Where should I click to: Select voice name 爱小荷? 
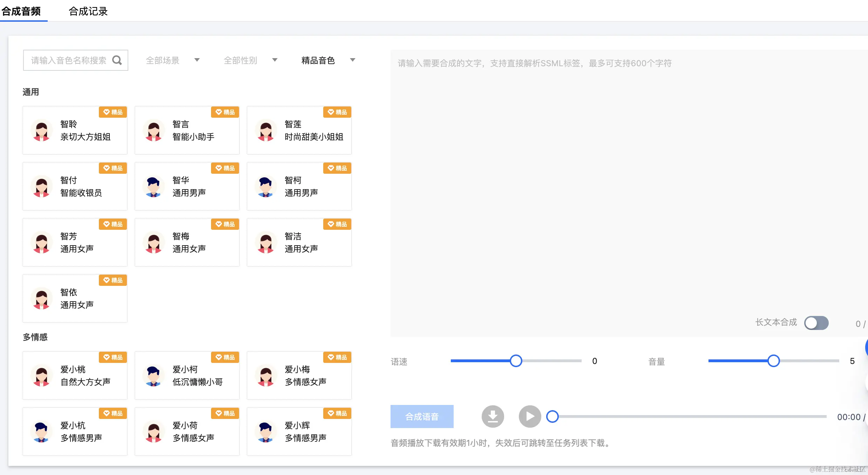click(x=185, y=425)
